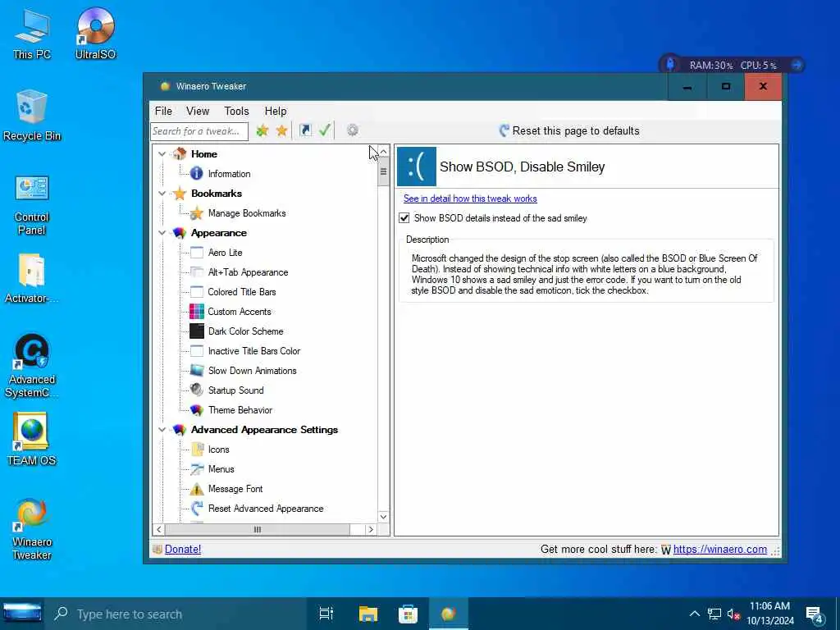Open the UltraISO desktop shortcut
Viewport: 840px width, 630px height.
[95, 33]
